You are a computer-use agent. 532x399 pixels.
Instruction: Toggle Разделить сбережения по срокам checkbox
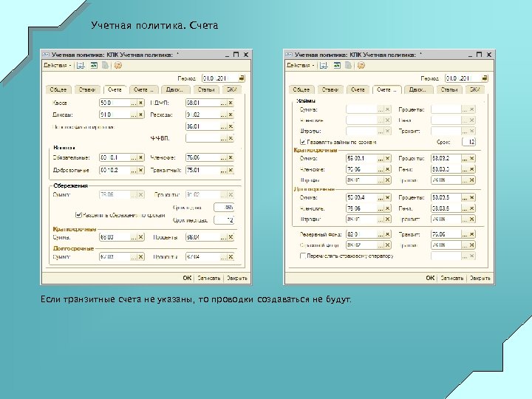point(78,215)
